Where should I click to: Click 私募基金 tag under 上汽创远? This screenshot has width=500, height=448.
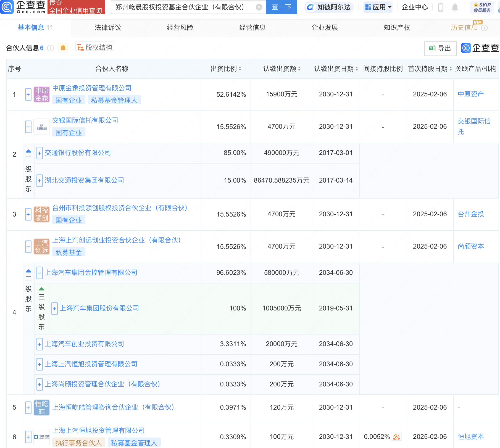(69, 252)
